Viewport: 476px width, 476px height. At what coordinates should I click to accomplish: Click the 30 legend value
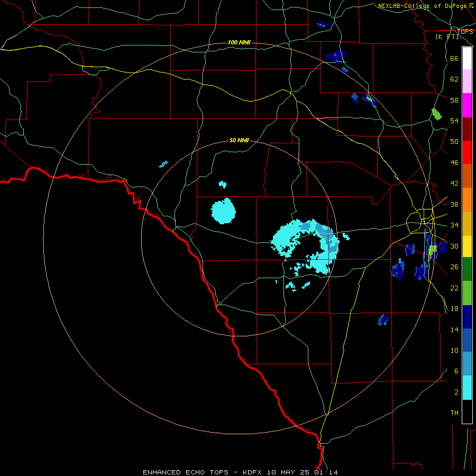(454, 246)
